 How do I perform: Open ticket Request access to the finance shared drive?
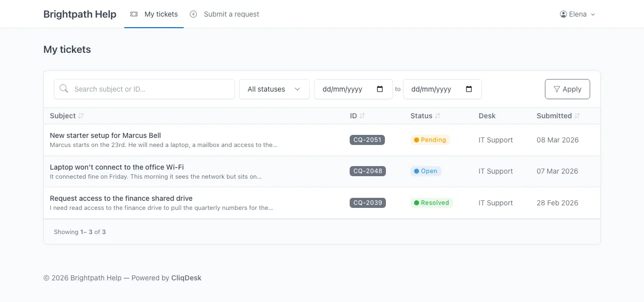(121, 198)
